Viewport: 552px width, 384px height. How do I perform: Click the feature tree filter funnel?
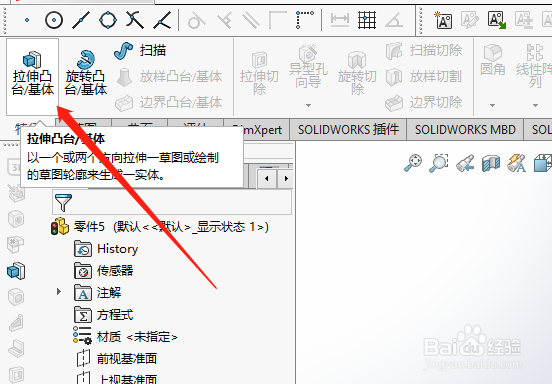pyautogui.click(x=63, y=202)
